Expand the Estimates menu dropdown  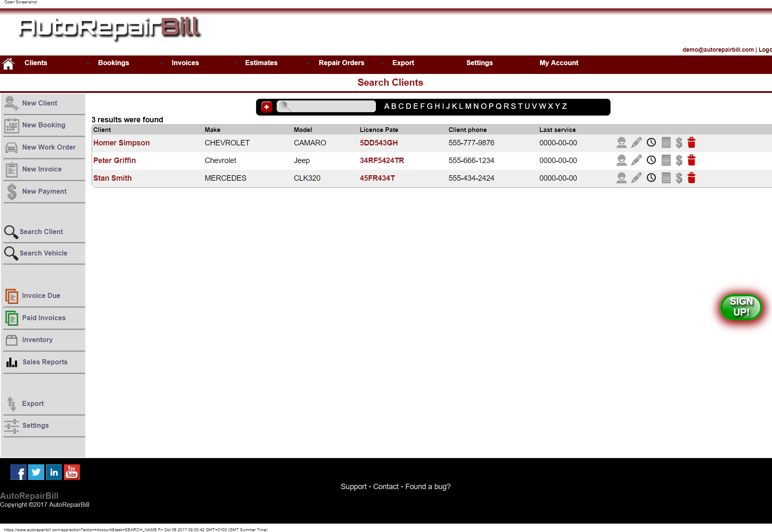(x=308, y=63)
